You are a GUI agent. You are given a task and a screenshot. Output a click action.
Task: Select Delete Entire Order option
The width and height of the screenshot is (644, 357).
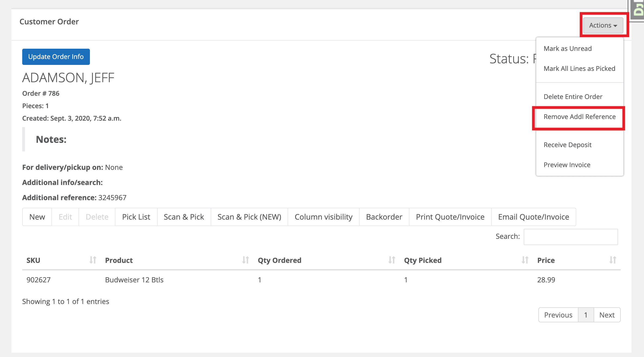coord(573,97)
